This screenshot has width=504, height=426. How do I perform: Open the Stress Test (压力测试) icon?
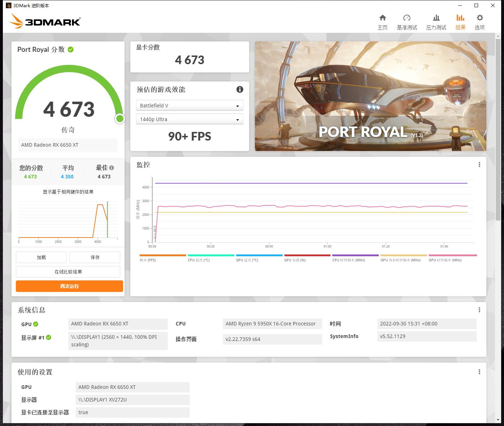[436, 18]
